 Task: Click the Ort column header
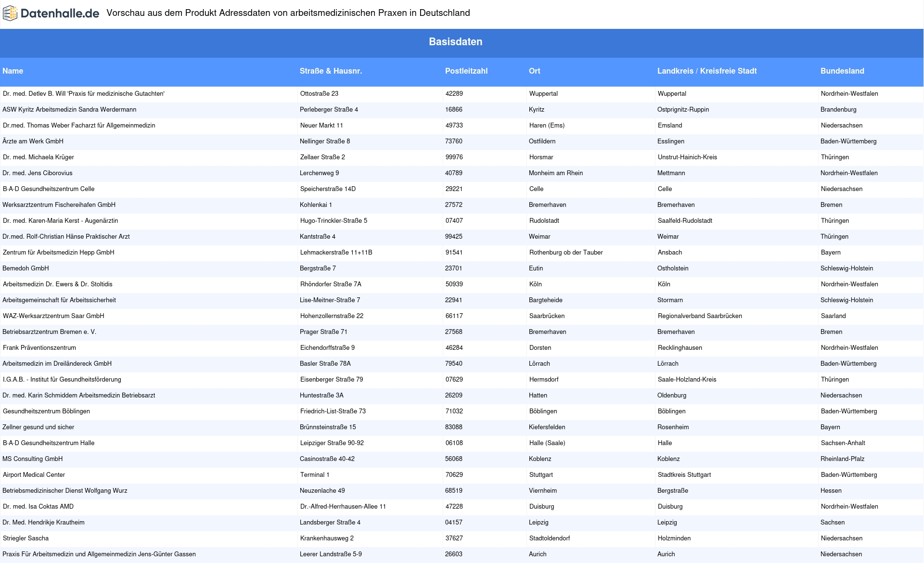(534, 71)
